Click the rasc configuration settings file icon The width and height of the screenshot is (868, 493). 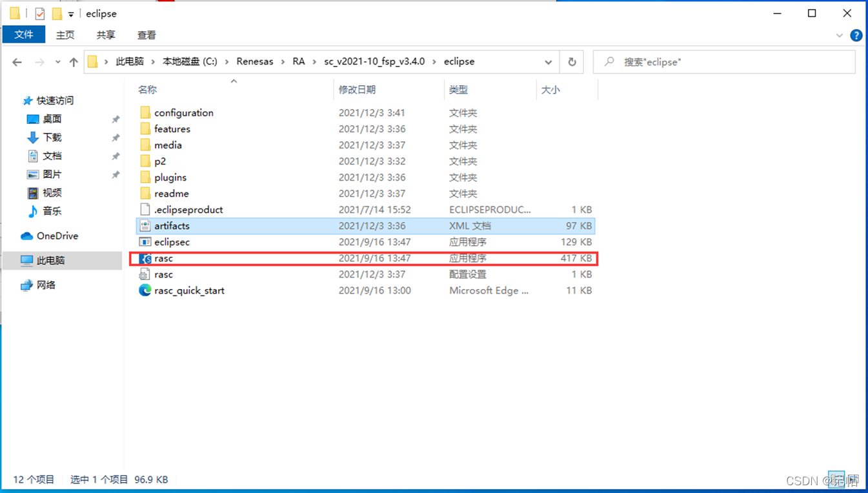145,274
